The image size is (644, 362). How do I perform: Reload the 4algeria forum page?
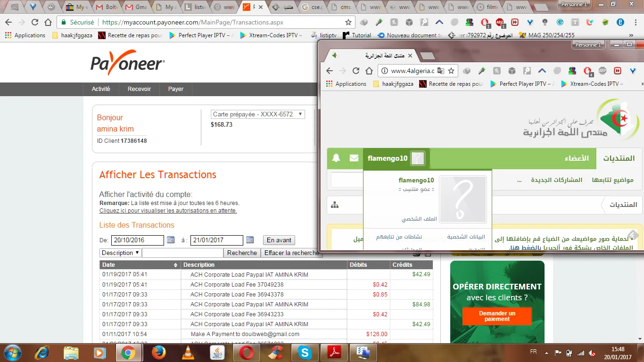pos(356,71)
